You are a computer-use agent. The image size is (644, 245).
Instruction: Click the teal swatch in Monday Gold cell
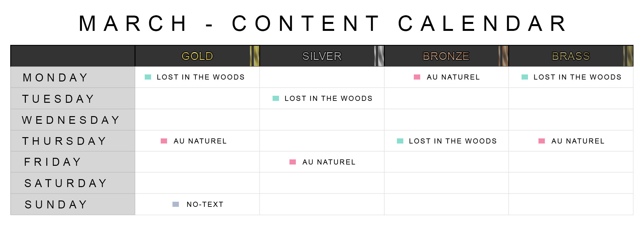coord(148,77)
